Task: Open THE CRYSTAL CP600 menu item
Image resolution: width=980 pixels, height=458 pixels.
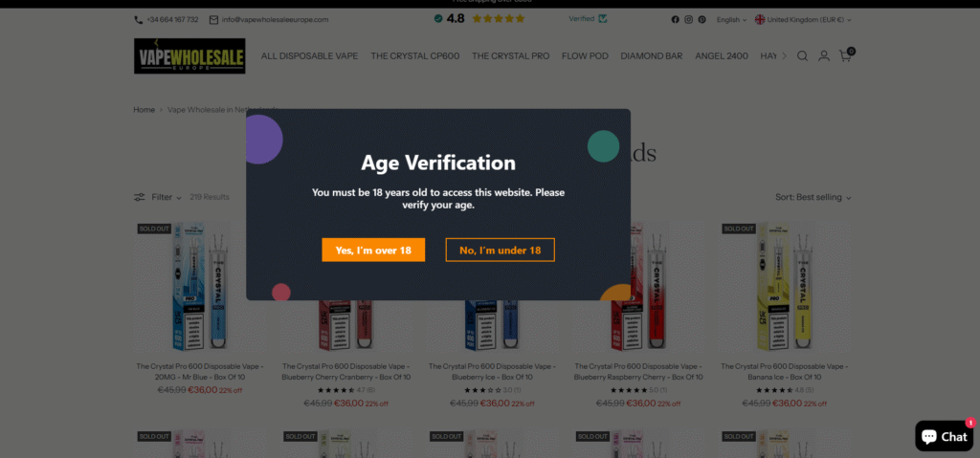Action: [415, 56]
